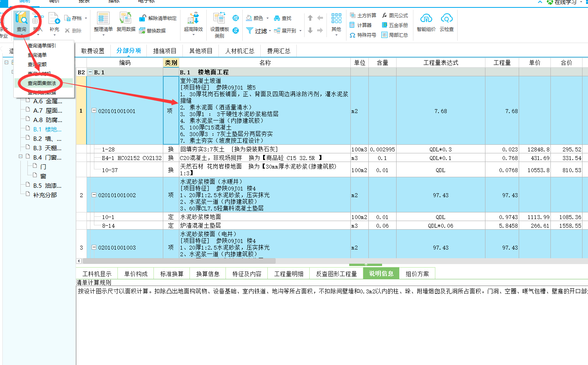Click 解除清单锁定 unlock icon

coord(142,18)
